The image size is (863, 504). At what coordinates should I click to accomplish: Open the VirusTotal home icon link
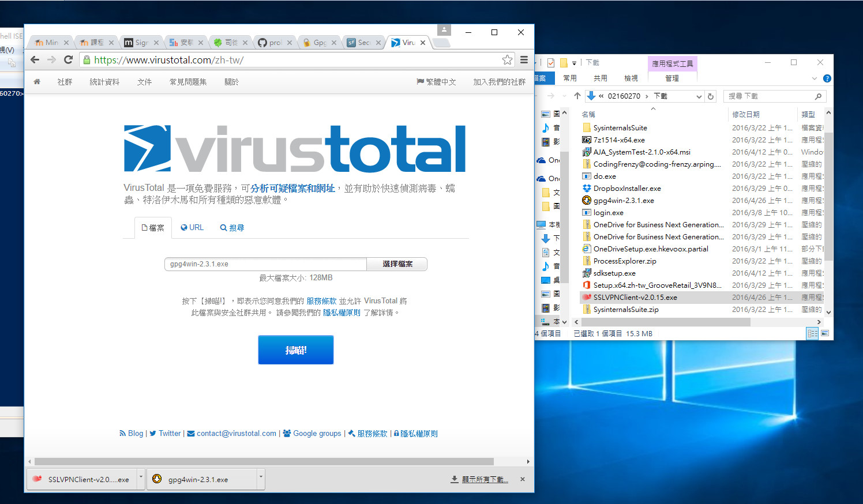37,82
